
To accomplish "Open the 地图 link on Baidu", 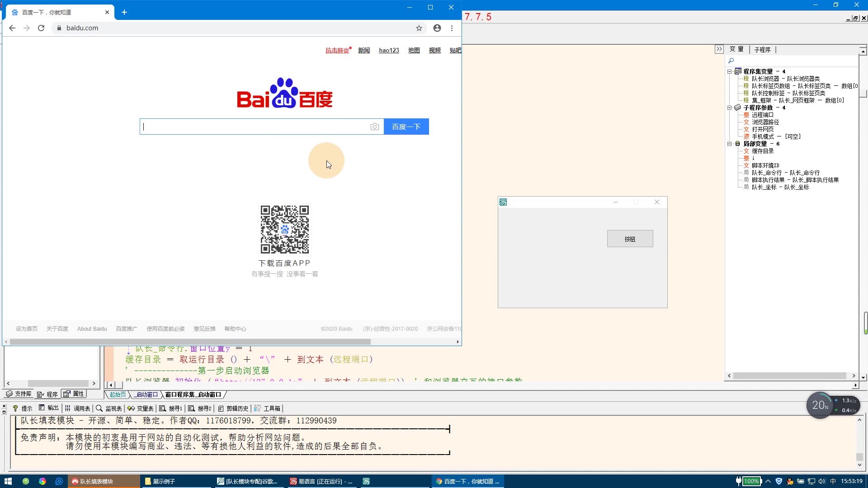I will (414, 50).
